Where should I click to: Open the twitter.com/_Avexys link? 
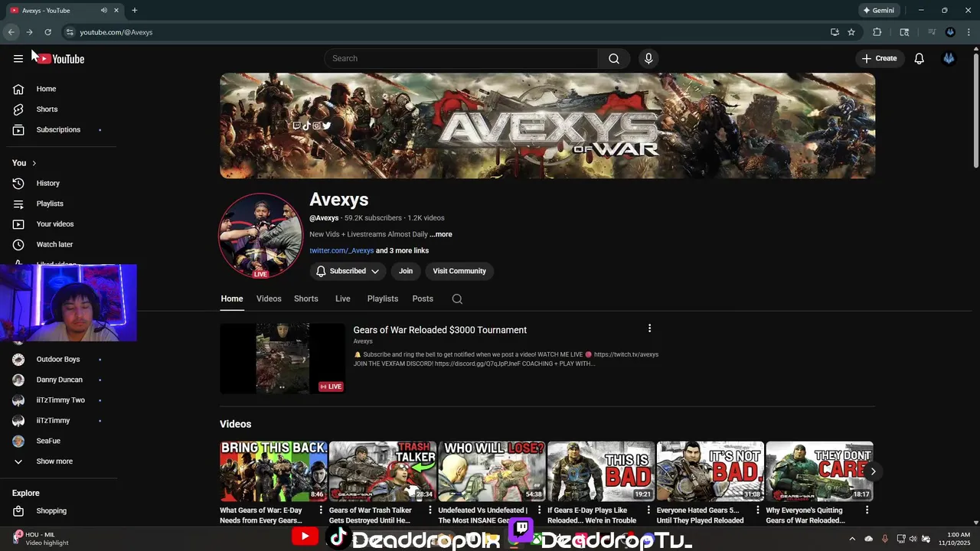(341, 251)
